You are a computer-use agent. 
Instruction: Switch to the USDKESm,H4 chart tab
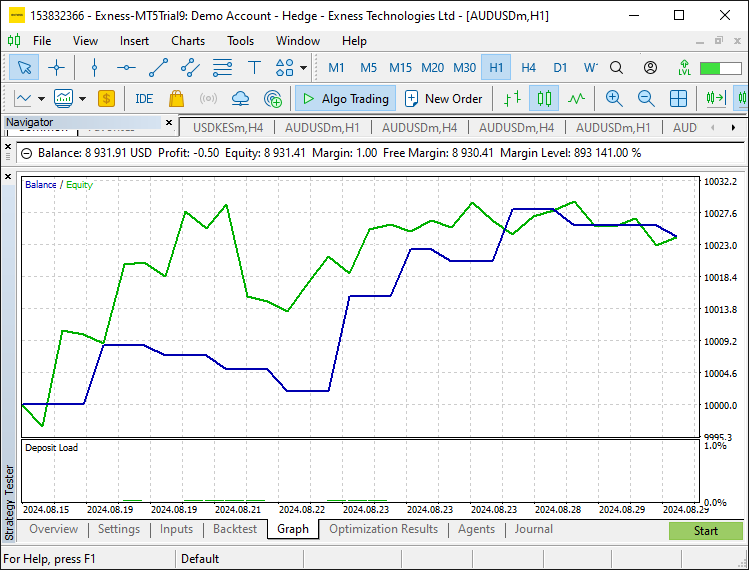click(228, 128)
